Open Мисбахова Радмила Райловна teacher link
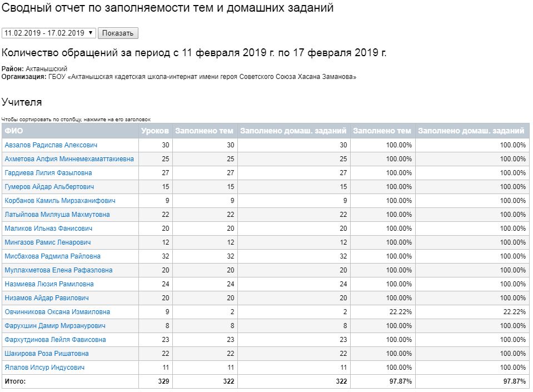 (53, 256)
